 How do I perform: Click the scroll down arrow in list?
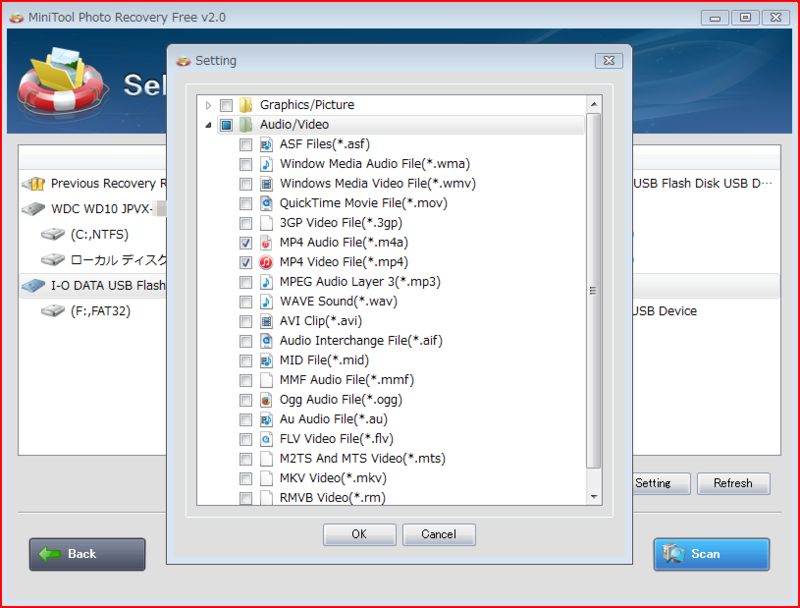point(593,496)
